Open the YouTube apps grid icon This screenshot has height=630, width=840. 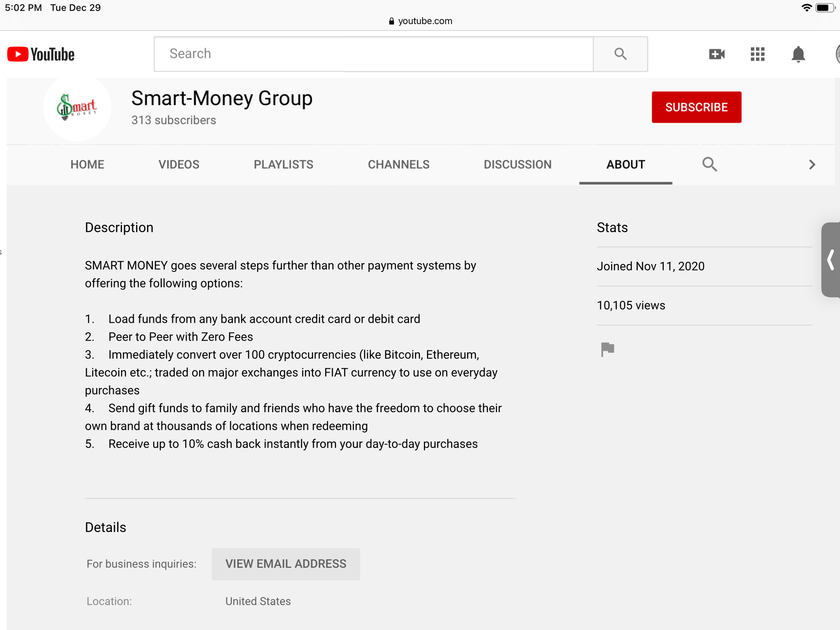coord(758,54)
